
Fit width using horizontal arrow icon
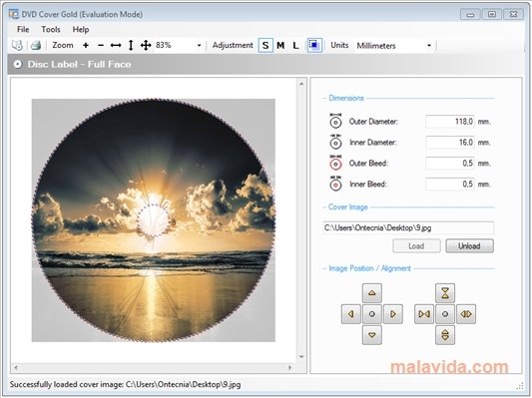116,45
